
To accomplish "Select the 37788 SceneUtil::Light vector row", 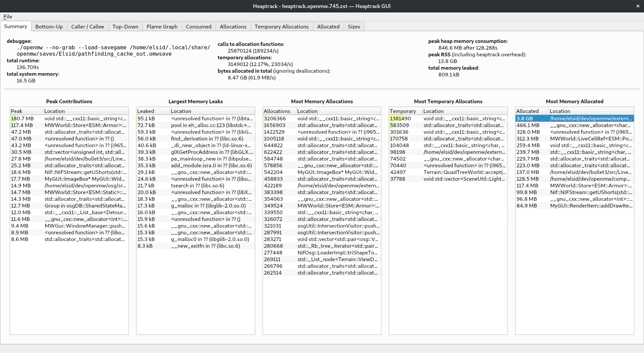I will pos(448,179).
